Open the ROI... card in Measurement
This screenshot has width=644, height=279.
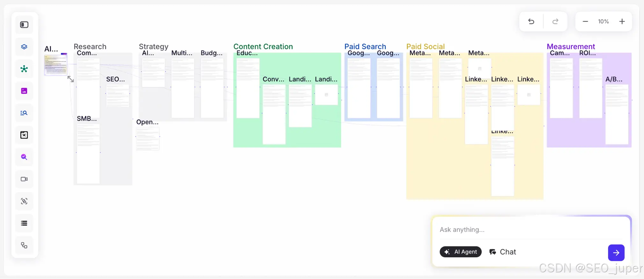[x=591, y=88]
